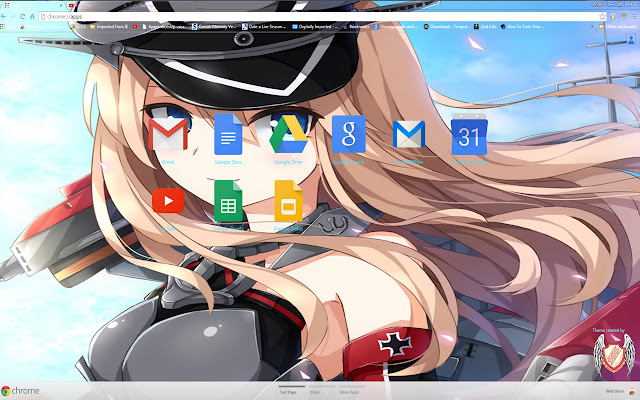Click the gray extension icon left of the menu
This screenshot has height=400, width=640.
[624, 16]
